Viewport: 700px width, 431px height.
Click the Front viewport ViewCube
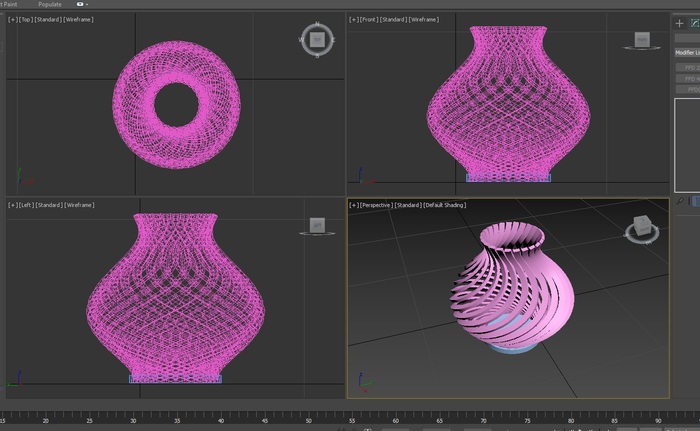pyautogui.click(x=642, y=40)
